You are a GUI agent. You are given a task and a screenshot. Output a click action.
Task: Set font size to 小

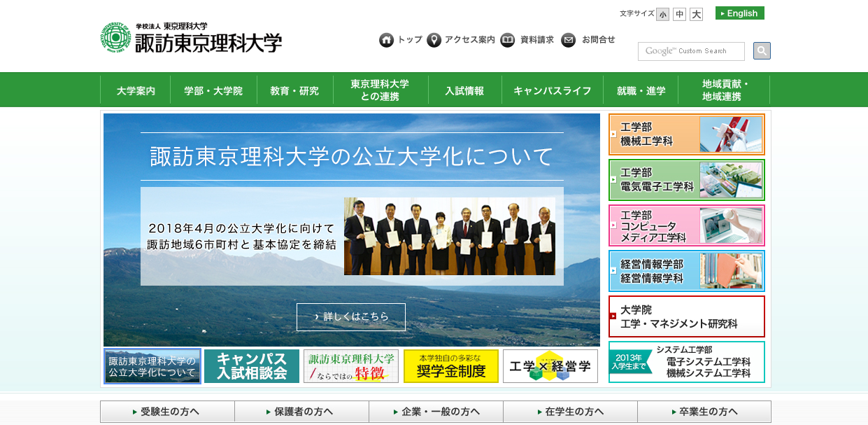(662, 14)
